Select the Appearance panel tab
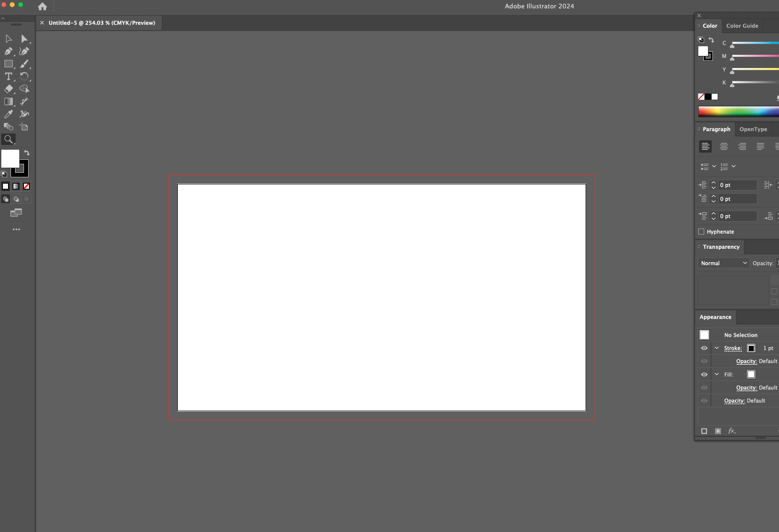 (x=715, y=317)
